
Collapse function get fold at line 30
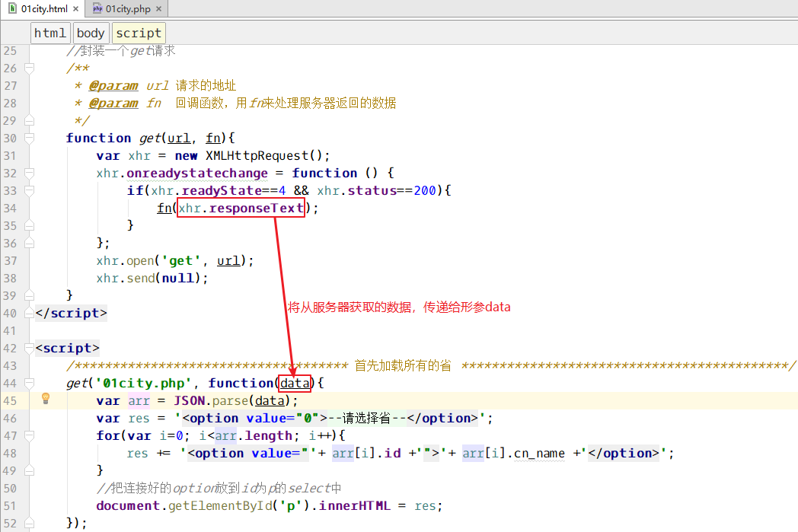click(x=30, y=138)
